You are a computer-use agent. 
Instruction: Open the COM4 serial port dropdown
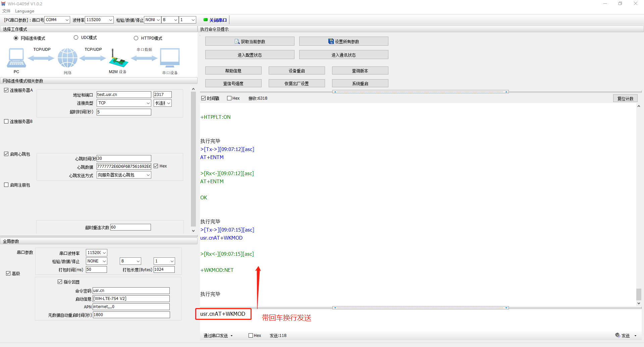(x=57, y=20)
